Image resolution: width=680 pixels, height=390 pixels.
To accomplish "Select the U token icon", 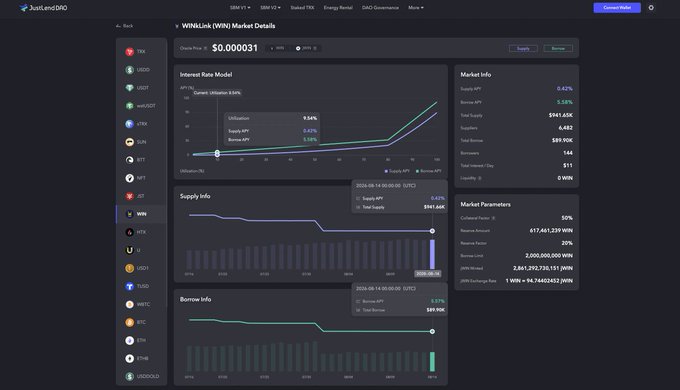I will [x=129, y=250].
